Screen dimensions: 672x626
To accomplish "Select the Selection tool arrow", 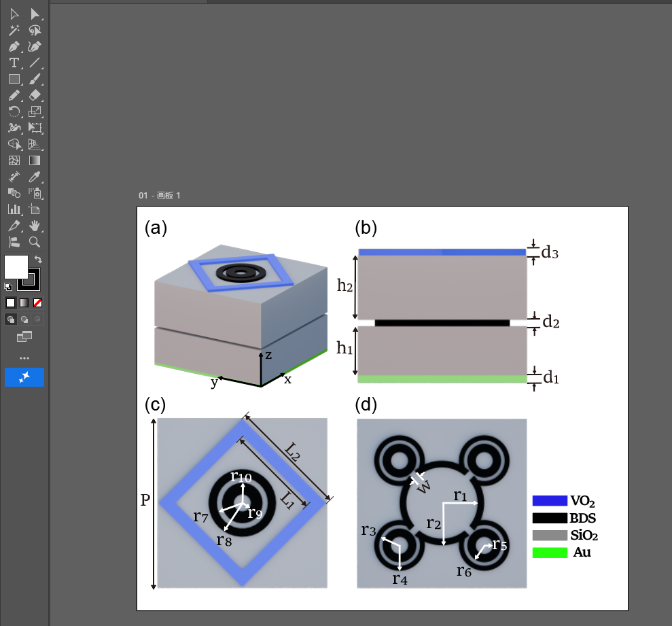I will (14, 14).
